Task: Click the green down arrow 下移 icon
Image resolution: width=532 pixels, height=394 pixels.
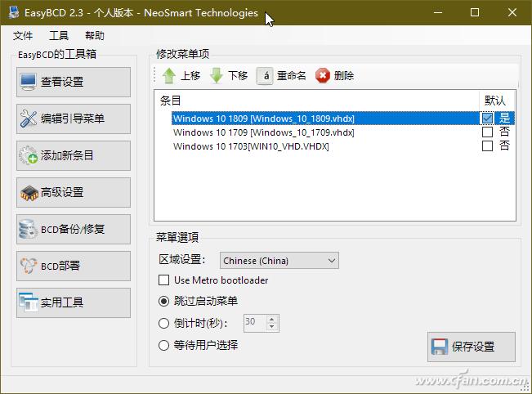Action: 216,75
